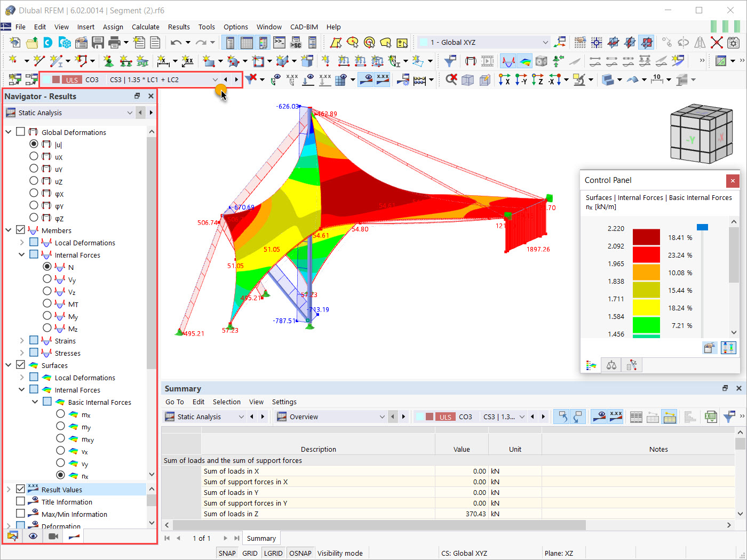Switch to Navigator Data tab icon
Viewport: 747px width, 560px height.
point(13,536)
